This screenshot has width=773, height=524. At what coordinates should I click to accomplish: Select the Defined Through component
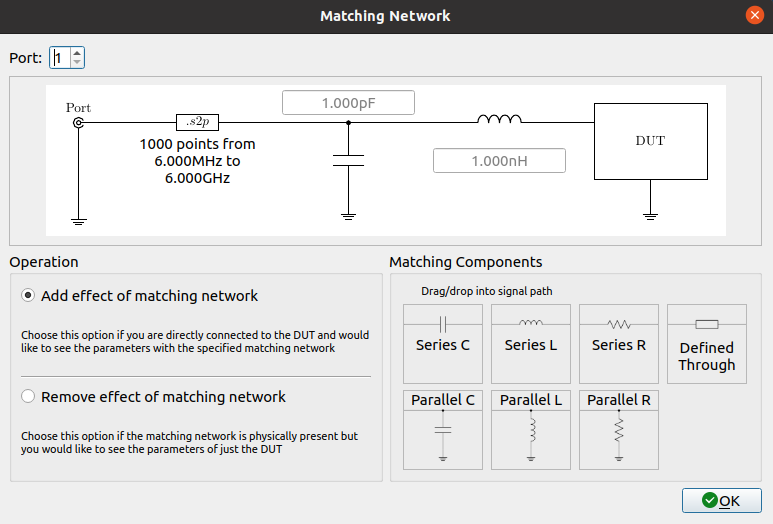click(707, 343)
